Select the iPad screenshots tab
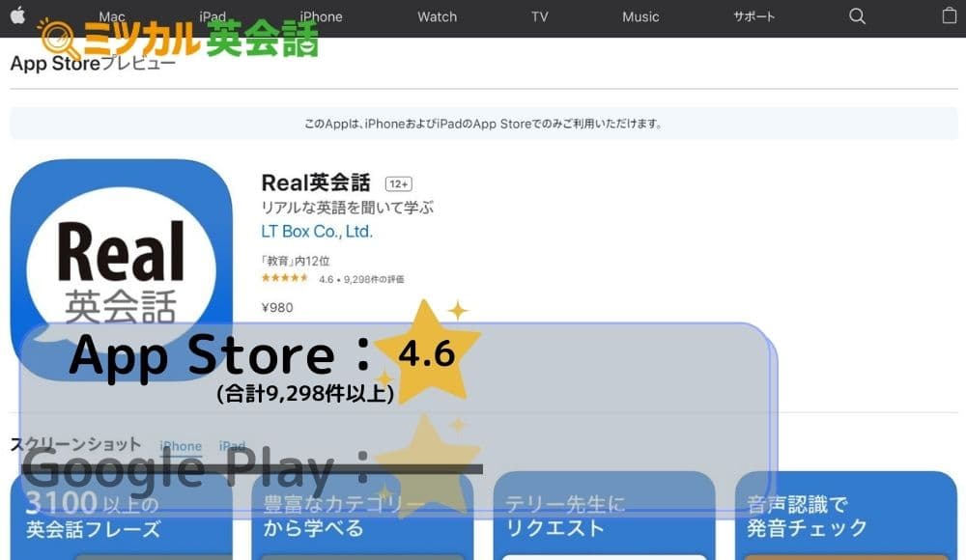The height and width of the screenshot is (560, 966). pos(232,445)
